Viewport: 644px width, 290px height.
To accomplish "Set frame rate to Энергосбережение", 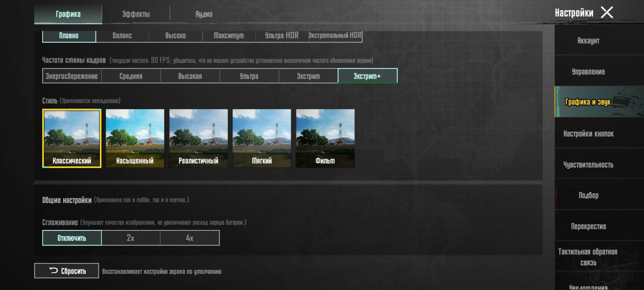I will [x=72, y=76].
